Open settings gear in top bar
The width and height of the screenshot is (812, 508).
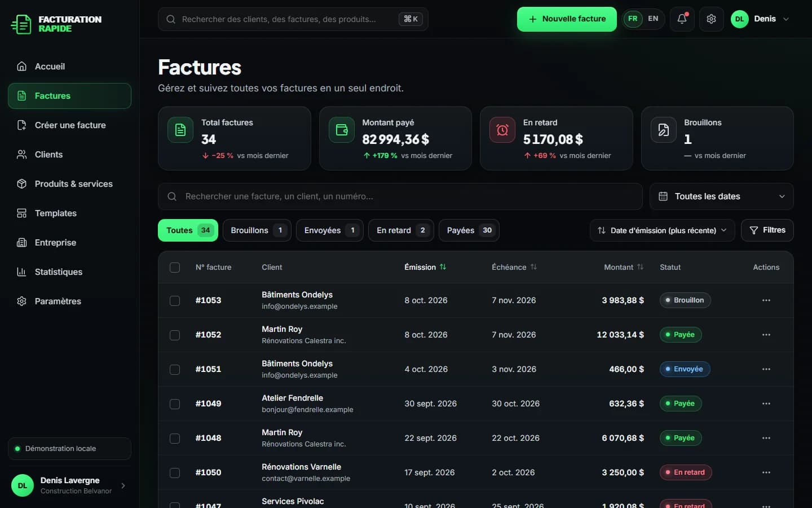pos(711,19)
